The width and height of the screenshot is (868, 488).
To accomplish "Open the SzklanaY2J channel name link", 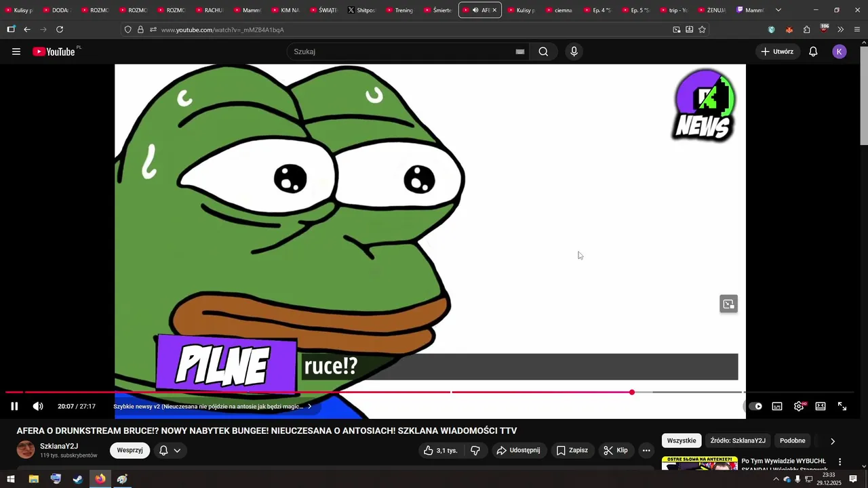I will coord(59,446).
